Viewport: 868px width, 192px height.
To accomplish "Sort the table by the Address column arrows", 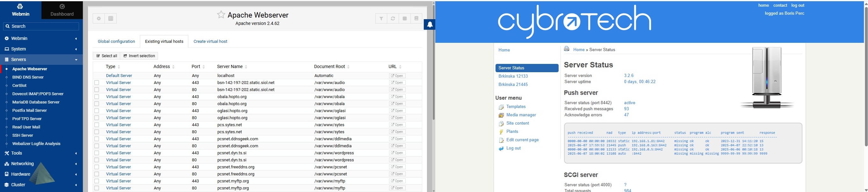I will 173,67.
